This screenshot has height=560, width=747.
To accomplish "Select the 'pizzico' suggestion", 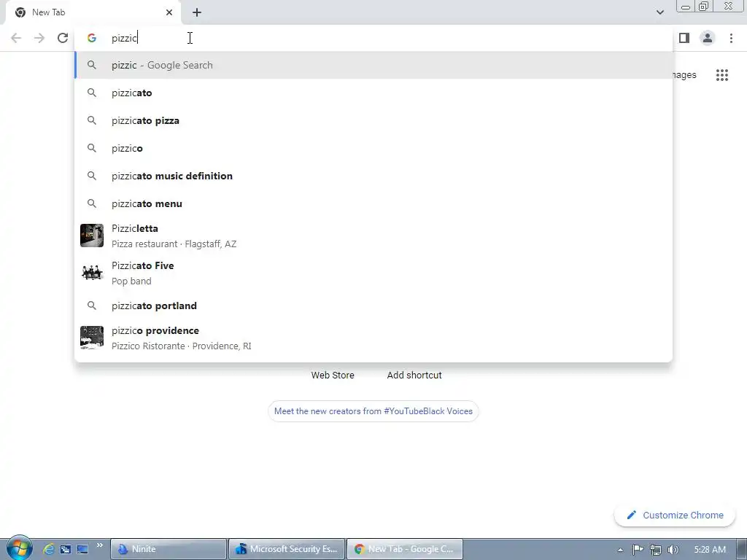I will click(x=374, y=148).
